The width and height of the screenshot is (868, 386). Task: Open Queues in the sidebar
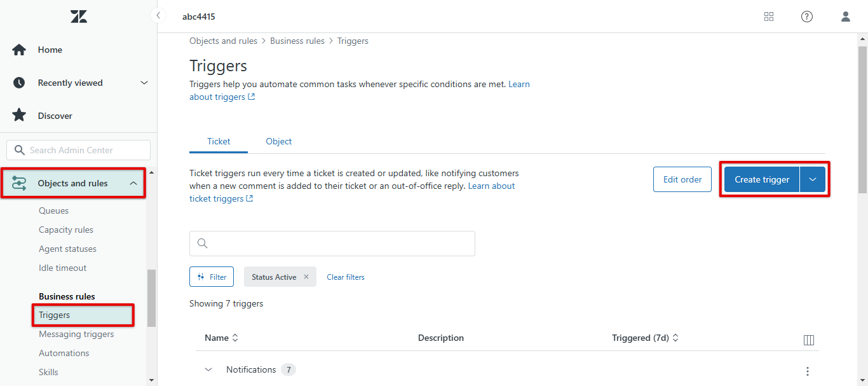pyautogui.click(x=53, y=210)
